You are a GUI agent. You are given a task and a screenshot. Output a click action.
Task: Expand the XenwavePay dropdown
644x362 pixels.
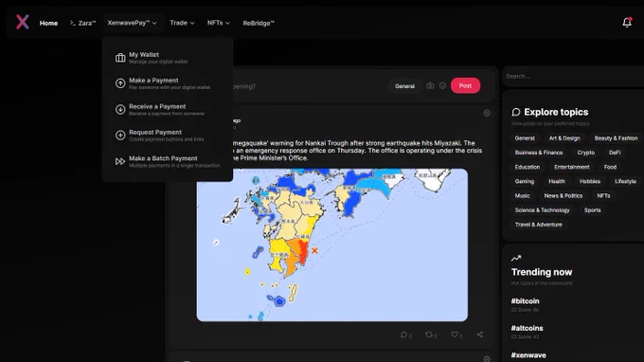coord(132,23)
